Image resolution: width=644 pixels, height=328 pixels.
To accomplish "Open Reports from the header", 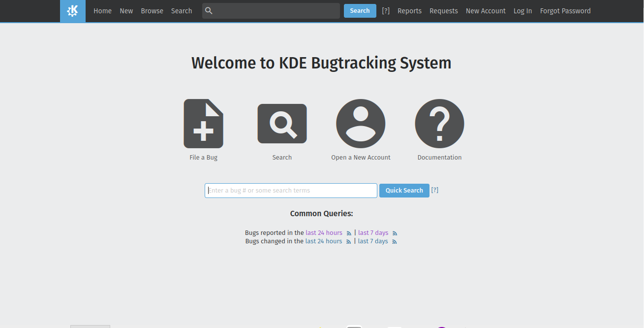I will tap(409, 11).
